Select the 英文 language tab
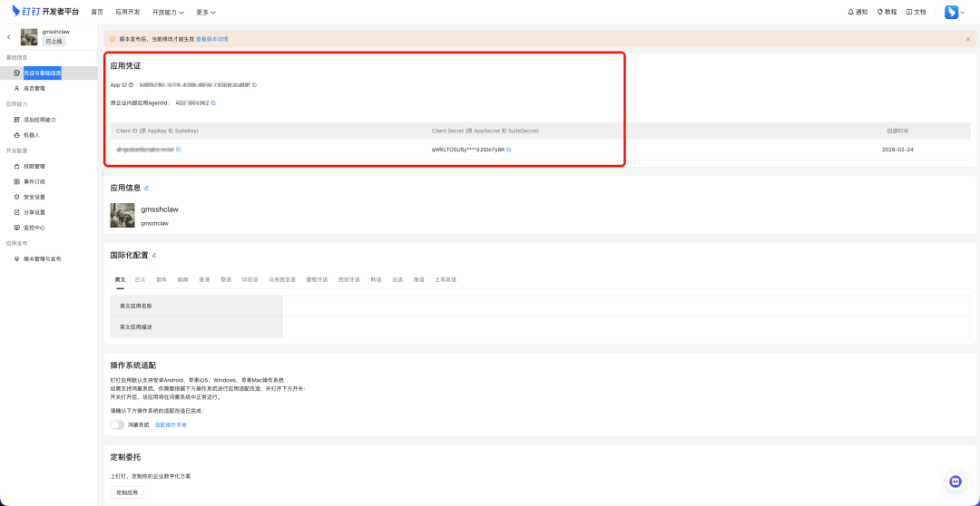The height and width of the screenshot is (506, 980). [x=120, y=280]
